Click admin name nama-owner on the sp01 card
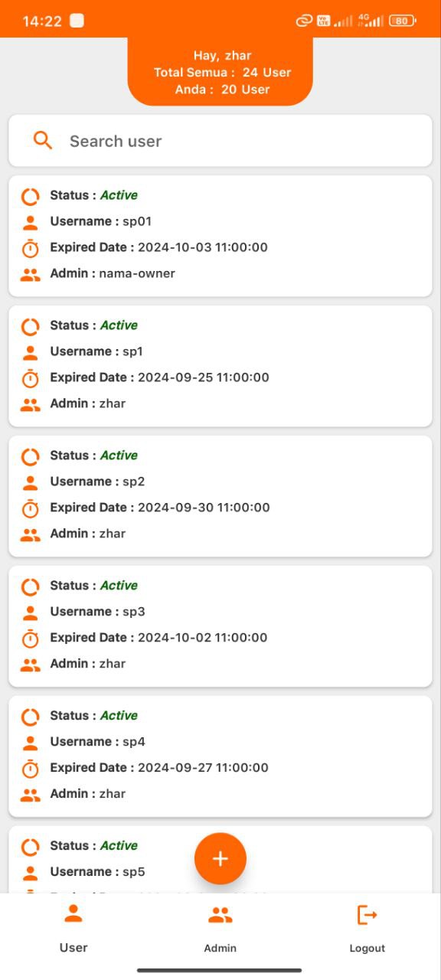441x980 pixels. pyautogui.click(x=137, y=273)
